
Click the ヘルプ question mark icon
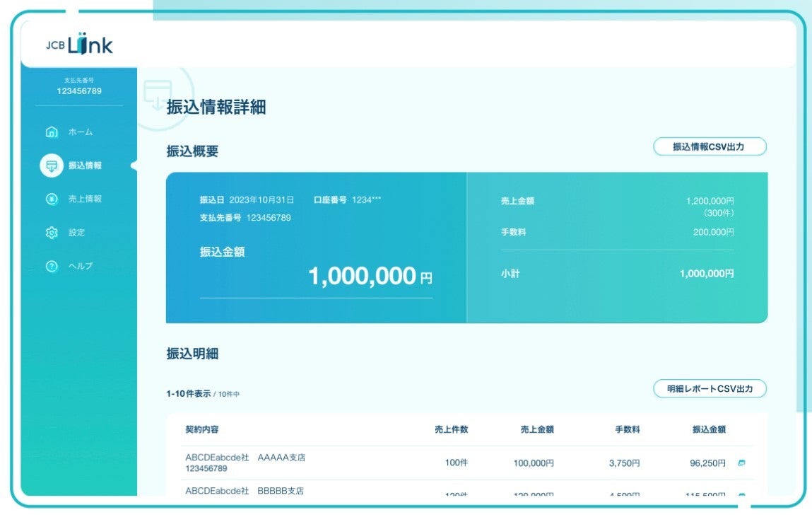click(x=52, y=267)
